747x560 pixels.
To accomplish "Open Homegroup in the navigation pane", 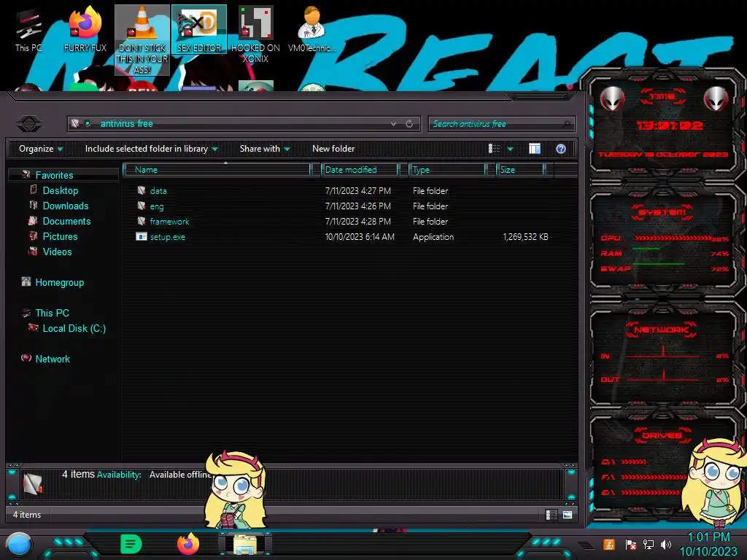I will point(60,282).
